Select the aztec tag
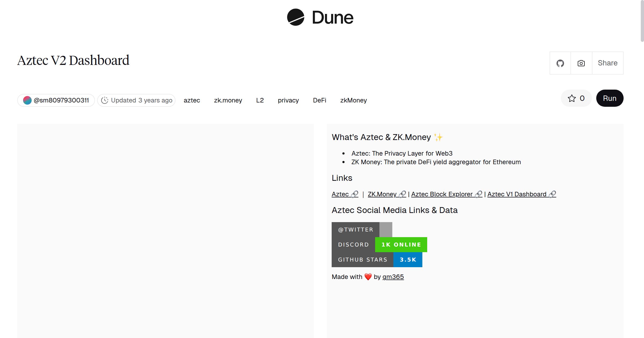Image resolution: width=644 pixels, height=338 pixels. coord(192,100)
